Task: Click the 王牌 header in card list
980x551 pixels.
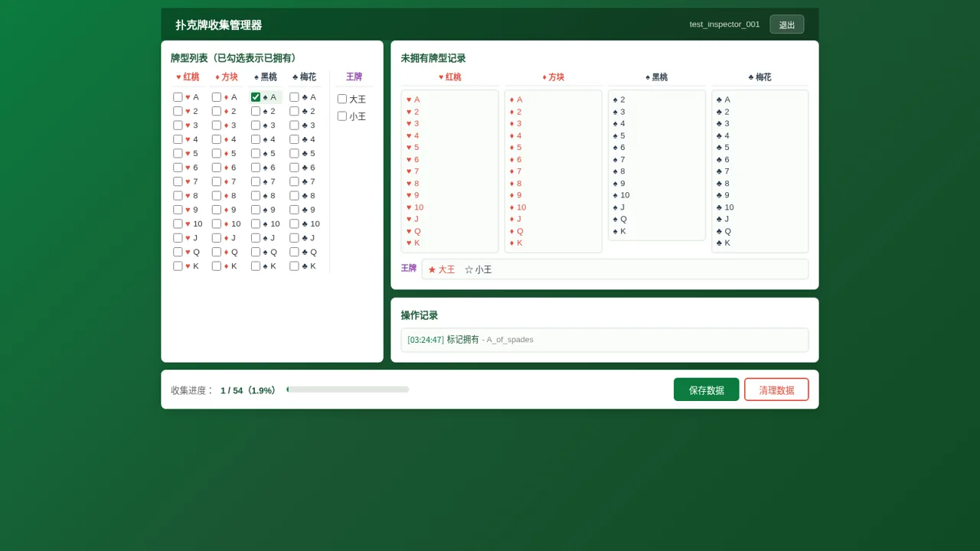Action: [354, 77]
